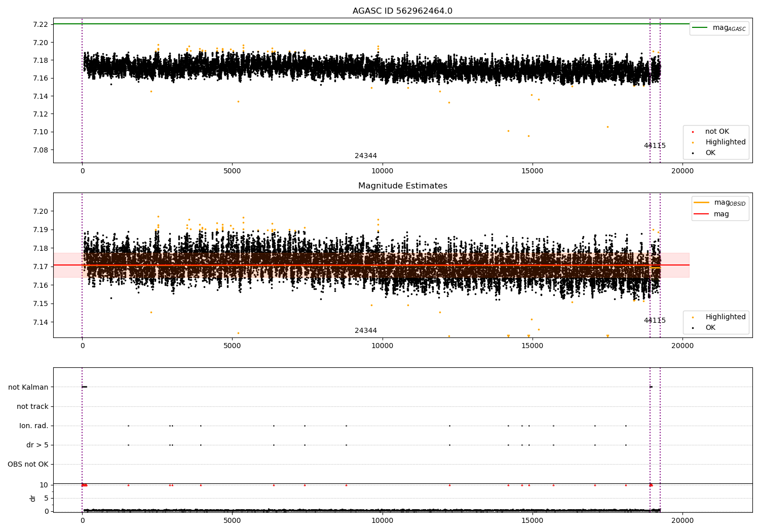Click the "dr > 5" axis label
760x532 pixels.
click(x=37, y=445)
